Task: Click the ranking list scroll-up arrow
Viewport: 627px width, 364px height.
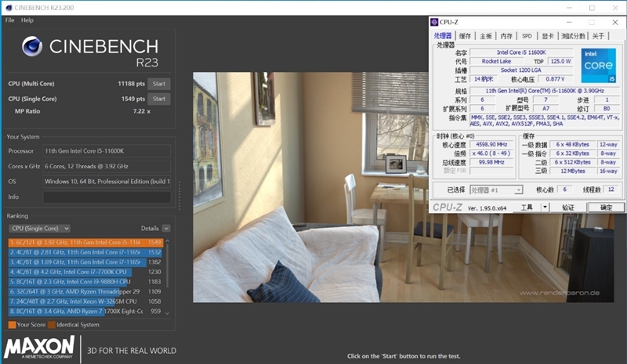Action: [x=168, y=241]
